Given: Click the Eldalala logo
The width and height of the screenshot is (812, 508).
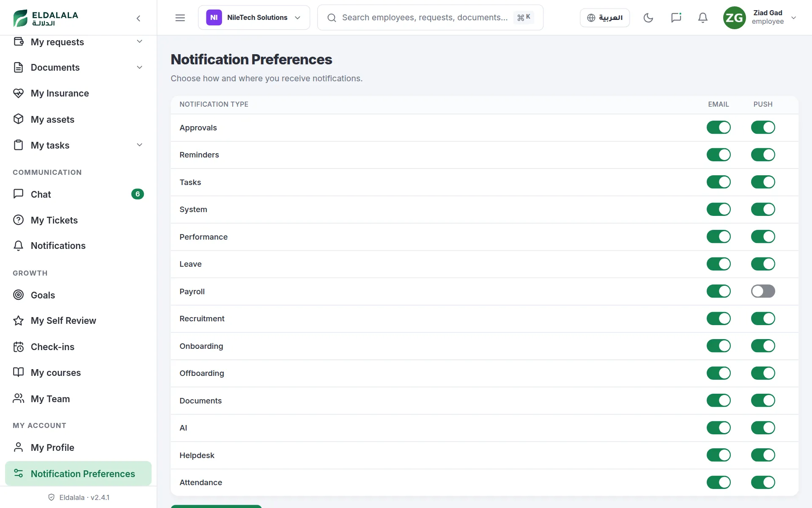Looking at the screenshot, I should point(46,18).
